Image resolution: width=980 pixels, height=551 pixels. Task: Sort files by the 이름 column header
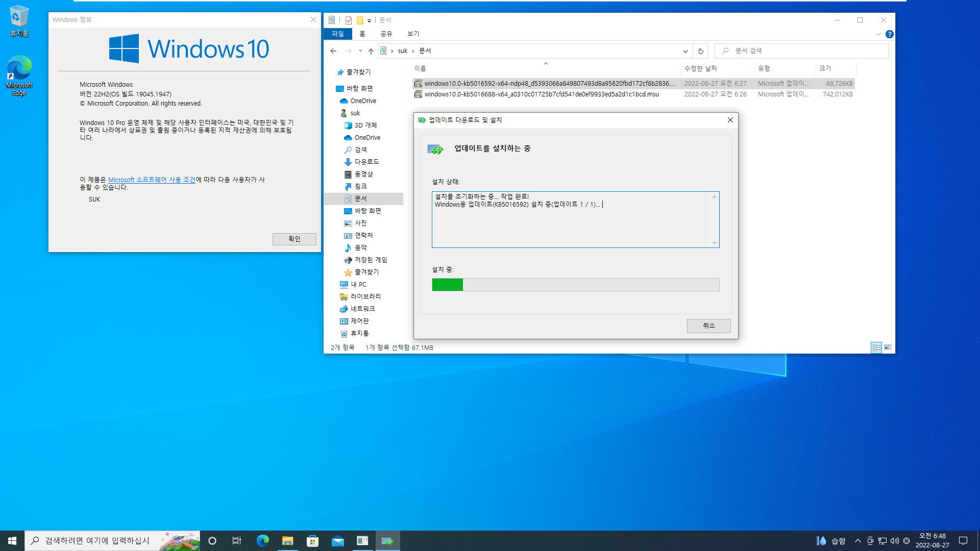(545, 68)
